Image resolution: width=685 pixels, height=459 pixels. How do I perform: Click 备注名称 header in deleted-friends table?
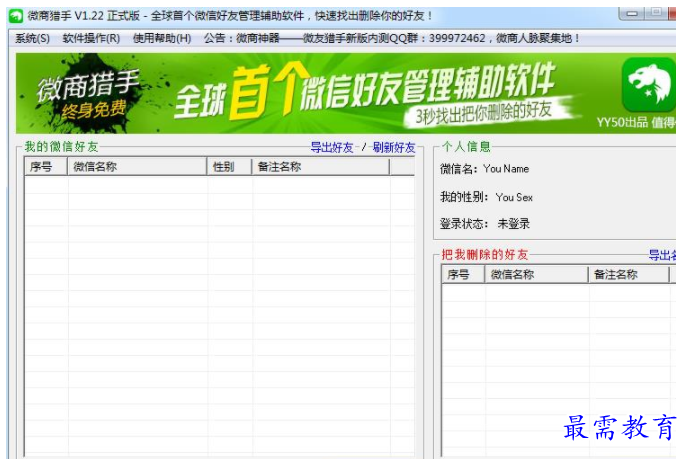629,275
